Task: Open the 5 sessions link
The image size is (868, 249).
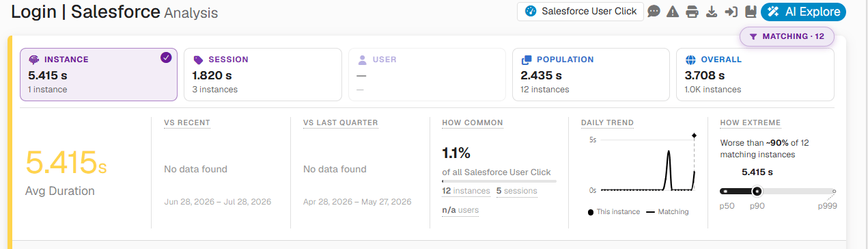Action: point(516,191)
